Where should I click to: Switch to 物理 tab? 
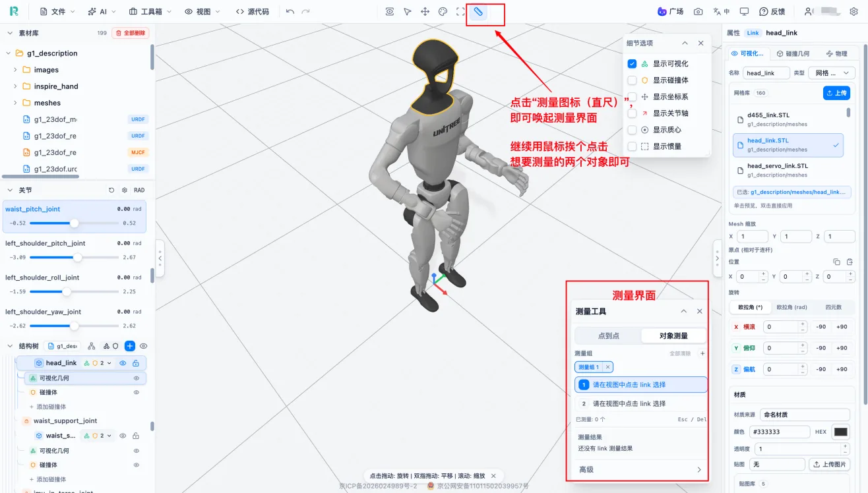tap(837, 53)
